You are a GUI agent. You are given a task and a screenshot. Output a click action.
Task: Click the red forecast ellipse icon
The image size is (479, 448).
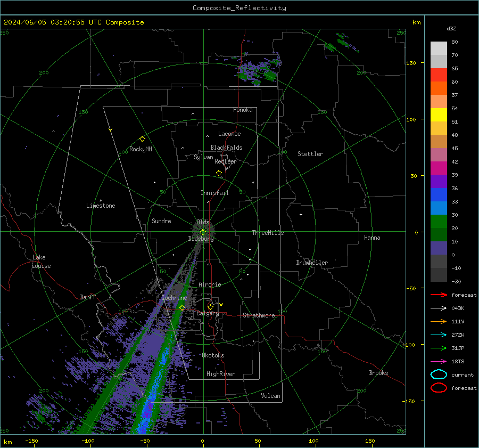pos(439,388)
